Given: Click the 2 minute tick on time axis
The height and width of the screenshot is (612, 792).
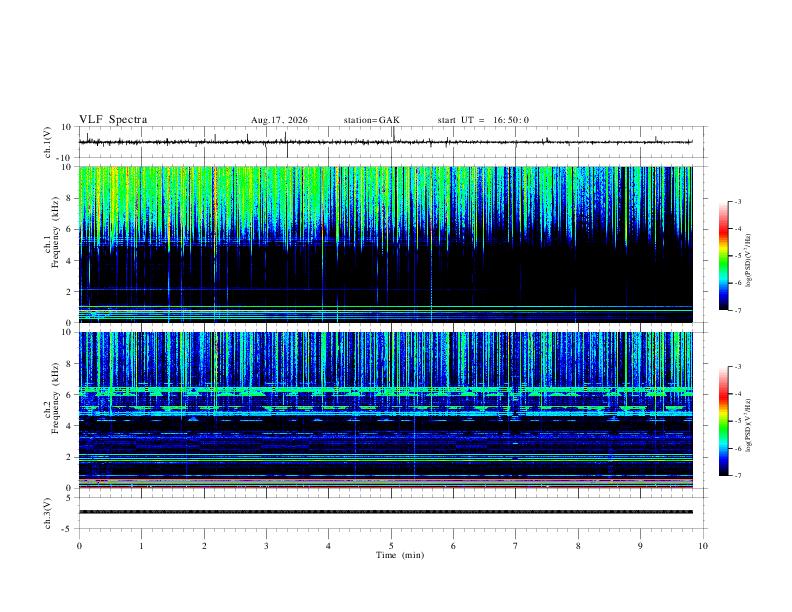Looking at the screenshot, I should 204,546.
